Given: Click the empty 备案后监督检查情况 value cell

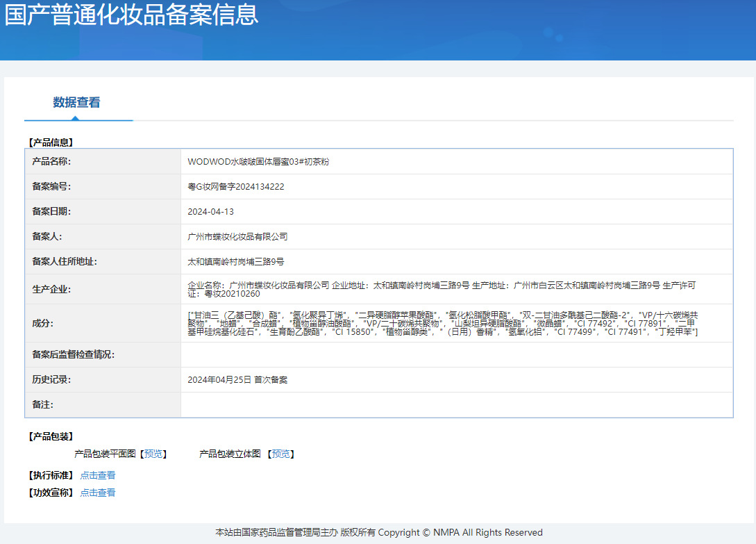Looking at the screenshot, I should click(456, 354).
